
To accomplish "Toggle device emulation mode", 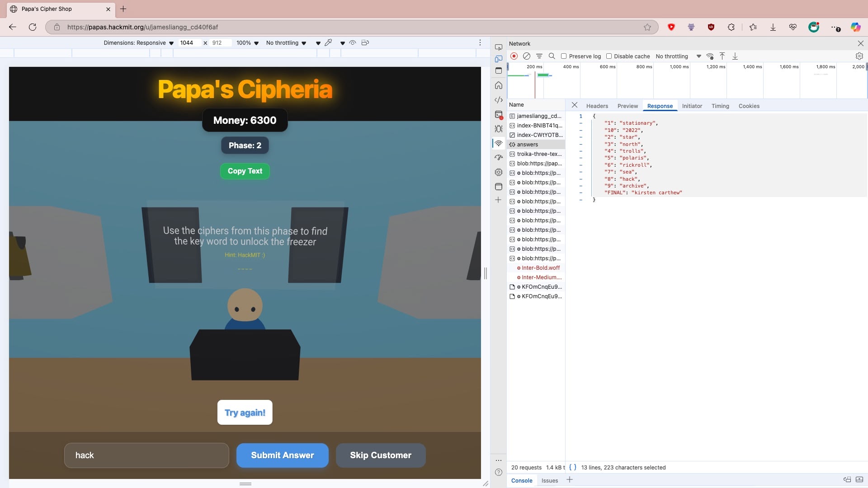I will (499, 59).
